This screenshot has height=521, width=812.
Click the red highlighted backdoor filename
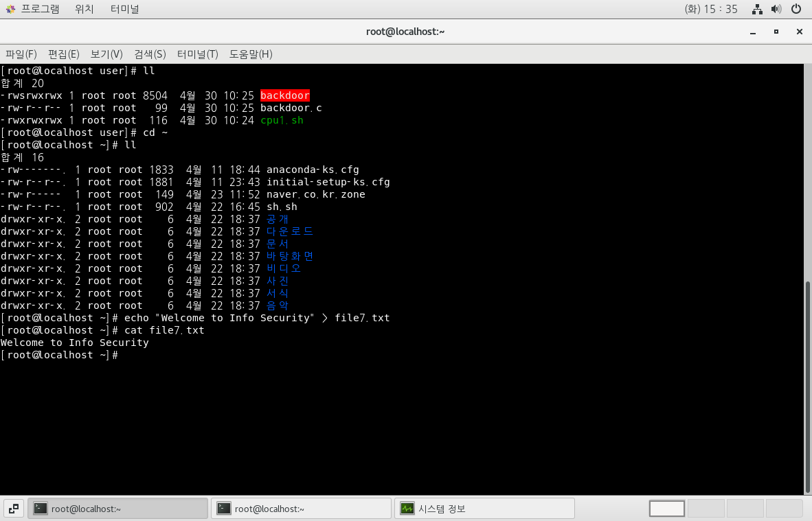click(x=285, y=95)
